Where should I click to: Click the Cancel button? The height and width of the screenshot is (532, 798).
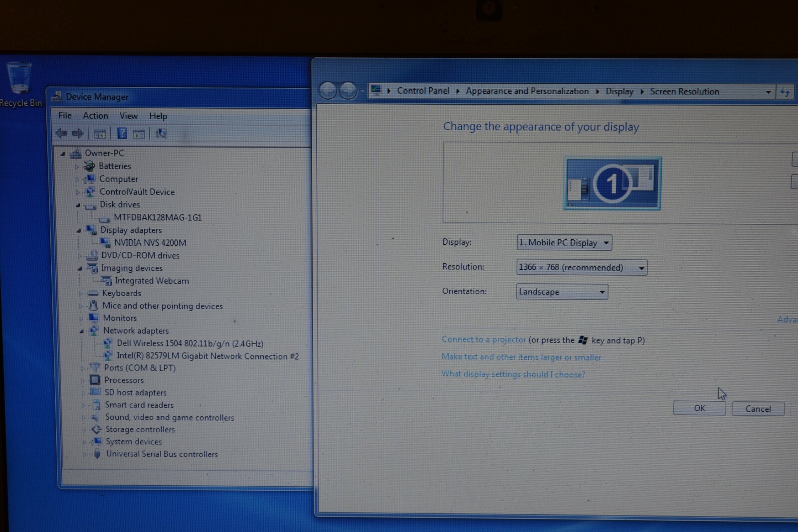click(758, 409)
